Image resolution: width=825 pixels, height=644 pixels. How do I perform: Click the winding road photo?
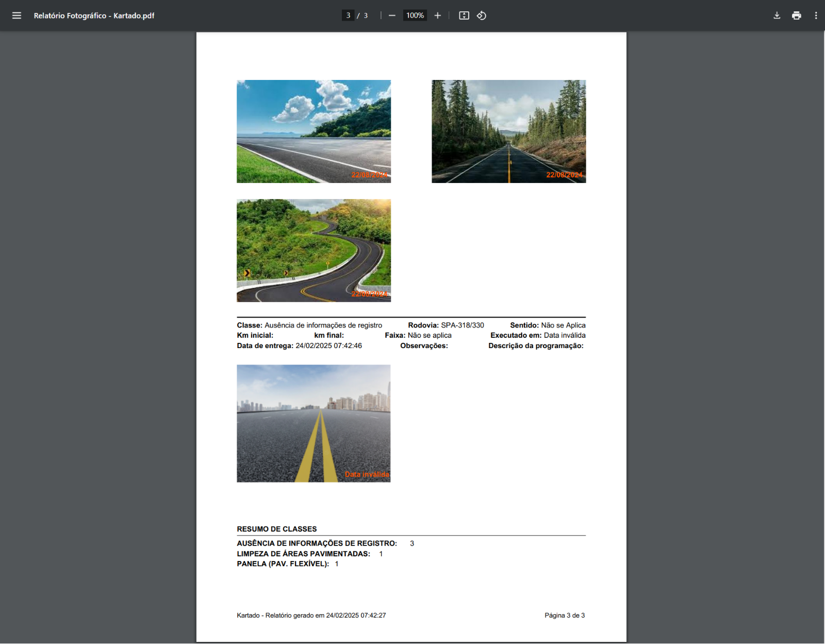point(313,250)
